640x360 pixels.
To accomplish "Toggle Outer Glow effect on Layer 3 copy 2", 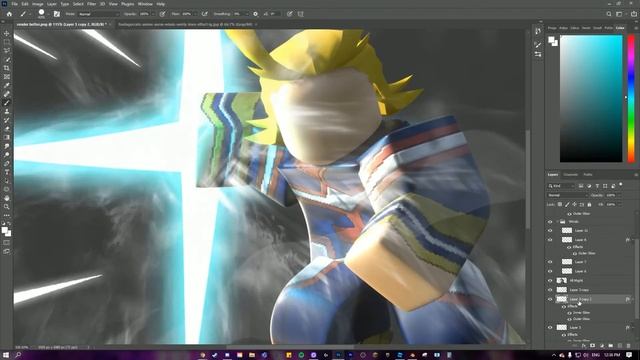I will pos(569,319).
